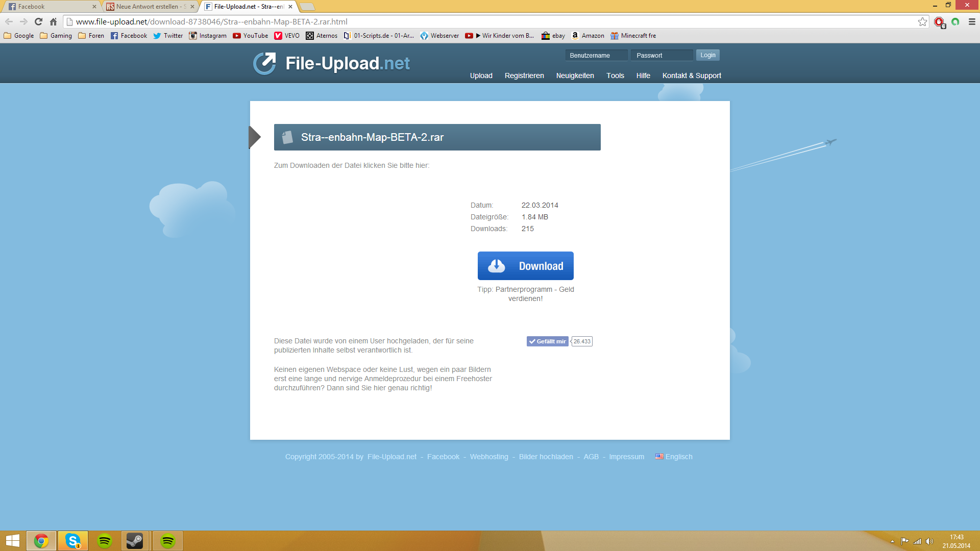Click the File-Upload.net logo
980x551 pixels.
tap(332, 63)
